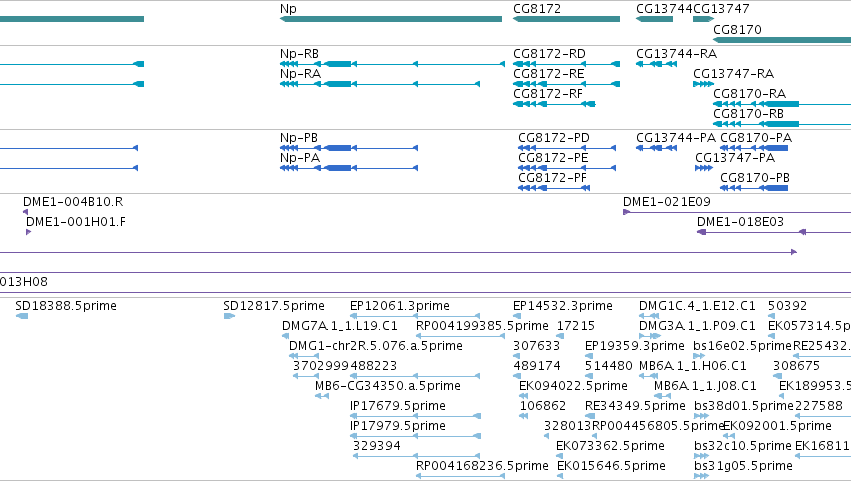Click the CG8170-RA transcript label
The height and width of the screenshot is (481, 851).
(x=750, y=94)
